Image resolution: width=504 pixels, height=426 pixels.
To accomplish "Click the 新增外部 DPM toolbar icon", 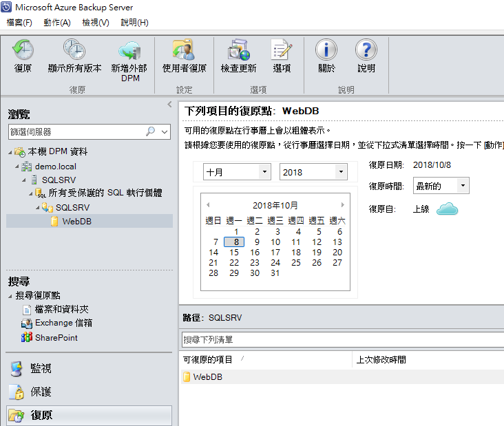I will [x=130, y=50].
